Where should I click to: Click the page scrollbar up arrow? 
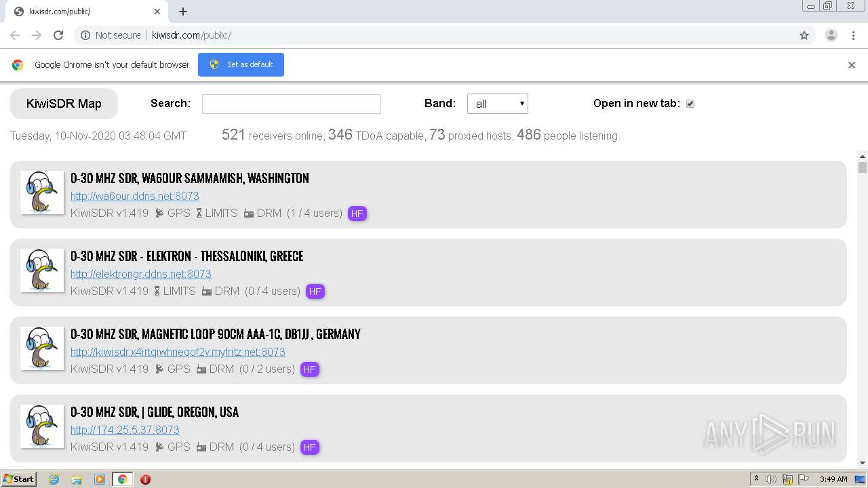(863, 156)
